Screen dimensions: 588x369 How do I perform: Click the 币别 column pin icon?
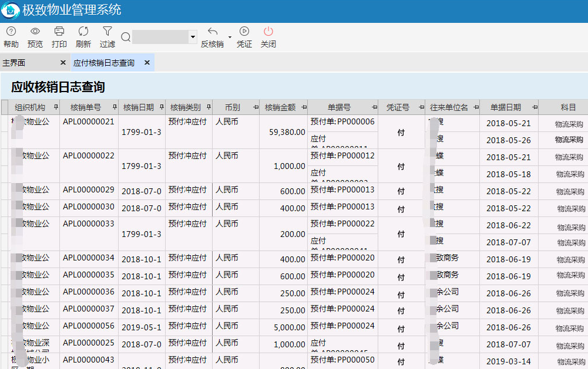(x=256, y=107)
